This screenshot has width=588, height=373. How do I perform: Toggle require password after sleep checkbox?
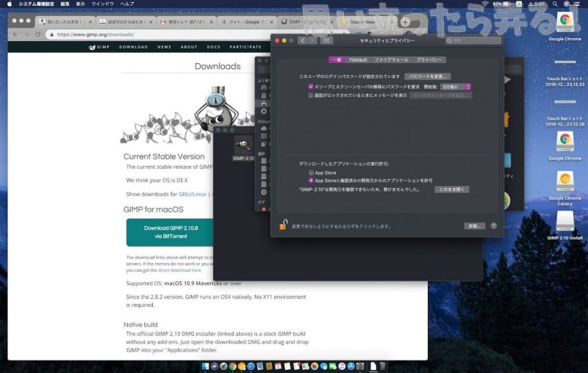coord(311,86)
